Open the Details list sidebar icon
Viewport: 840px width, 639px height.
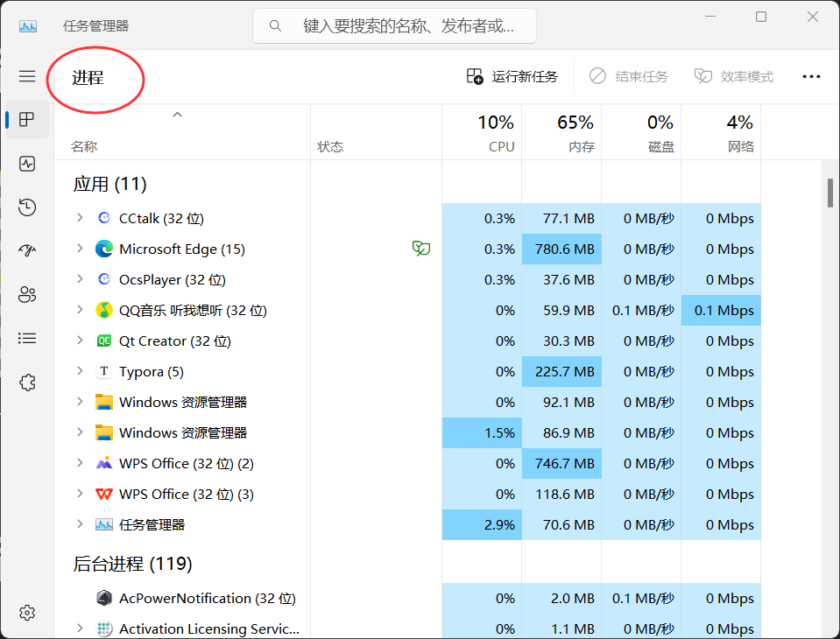27,338
